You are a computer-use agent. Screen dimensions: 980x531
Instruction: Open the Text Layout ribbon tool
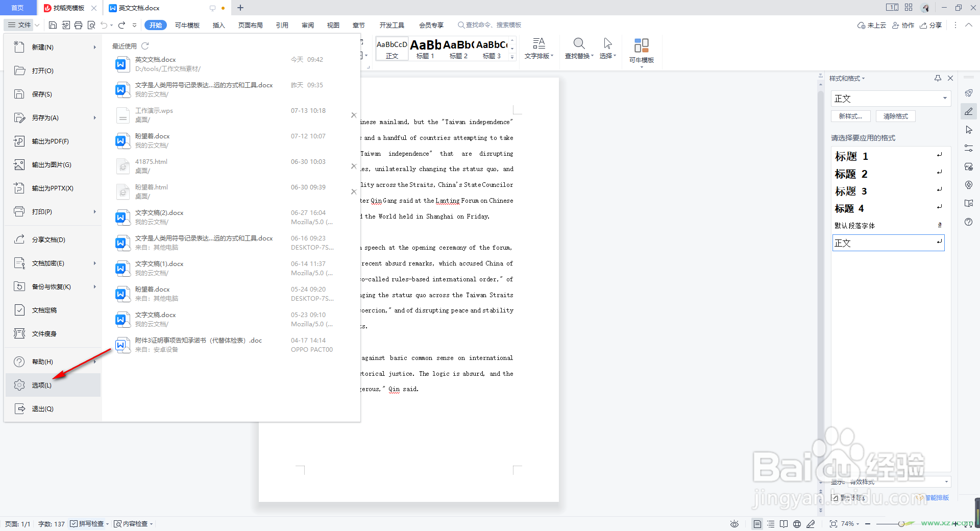pyautogui.click(x=539, y=49)
